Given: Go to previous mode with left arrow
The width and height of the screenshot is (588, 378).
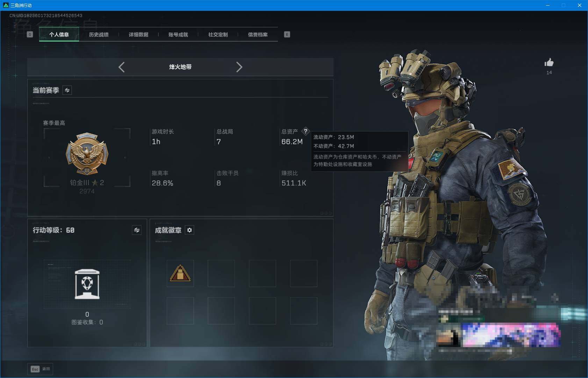Looking at the screenshot, I should click(122, 67).
